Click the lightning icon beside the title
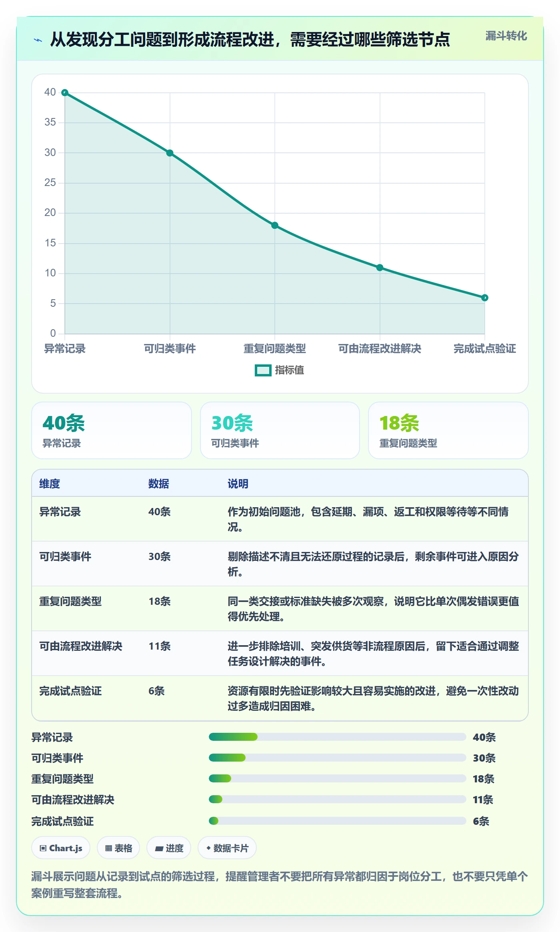Image resolution: width=560 pixels, height=932 pixels. [x=38, y=40]
